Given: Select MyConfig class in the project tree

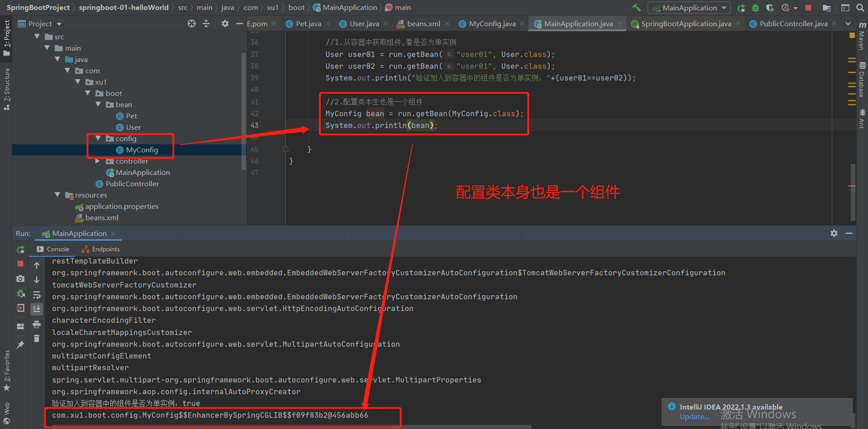Looking at the screenshot, I should tap(142, 150).
